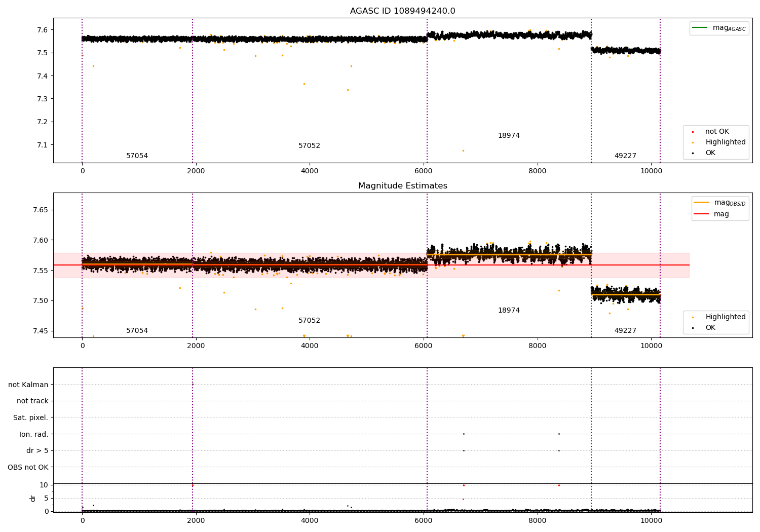Click the 'dr' axis label
This screenshot has height=532, width=760.
[33, 498]
